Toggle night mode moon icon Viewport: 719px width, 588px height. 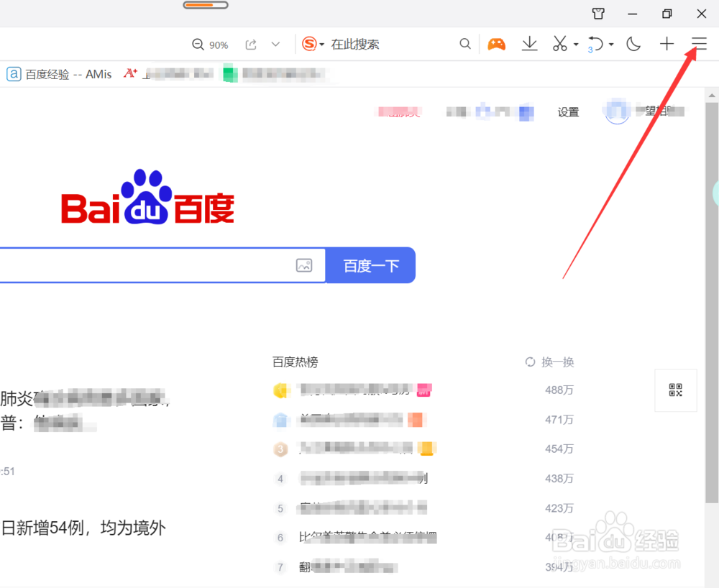pyautogui.click(x=633, y=44)
